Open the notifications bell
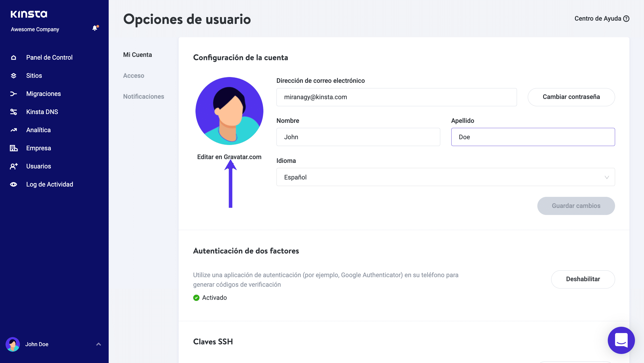This screenshot has height=363, width=644. click(x=95, y=28)
